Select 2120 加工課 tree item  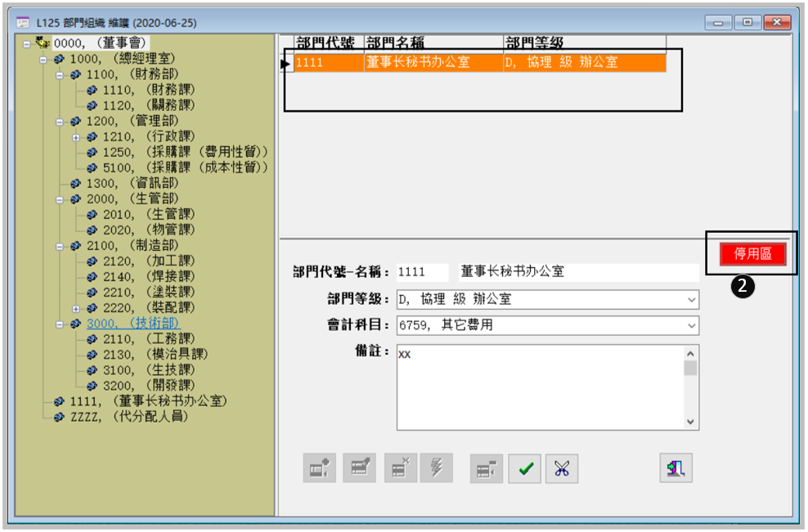tap(149, 262)
